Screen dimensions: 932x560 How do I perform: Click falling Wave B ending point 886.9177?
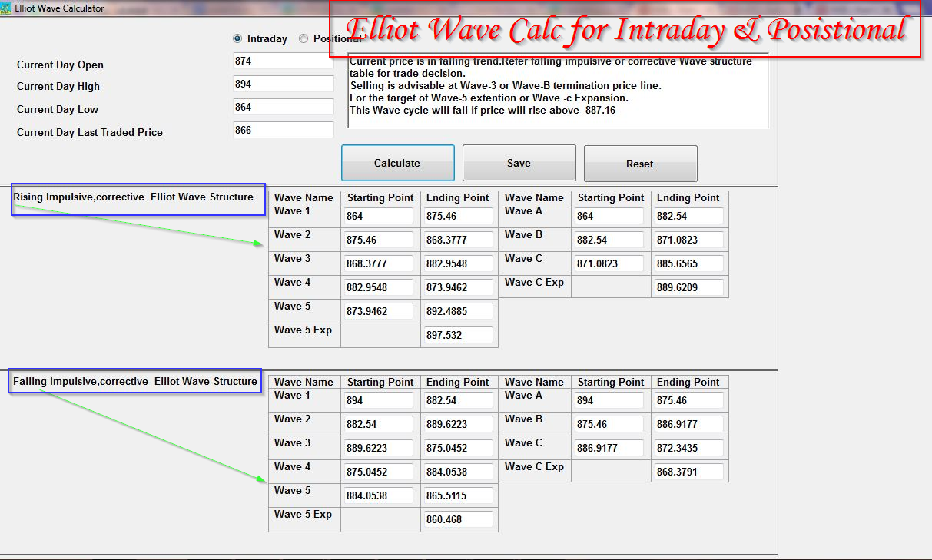point(689,424)
